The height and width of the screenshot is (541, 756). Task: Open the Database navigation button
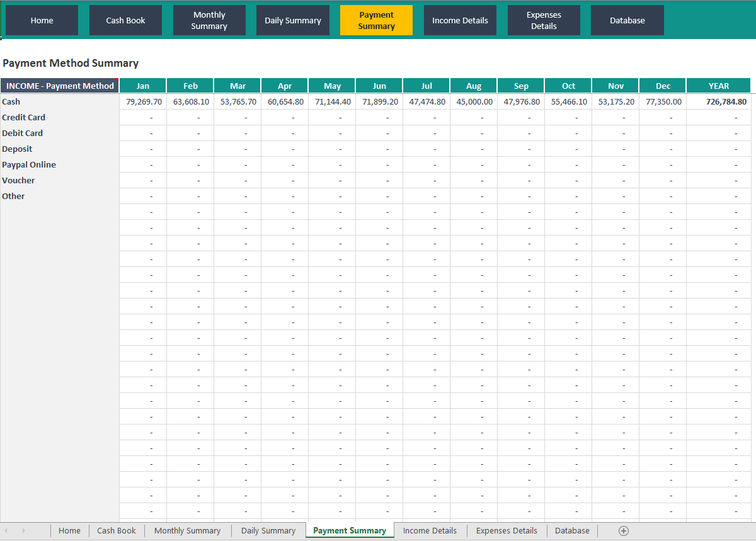click(x=627, y=20)
